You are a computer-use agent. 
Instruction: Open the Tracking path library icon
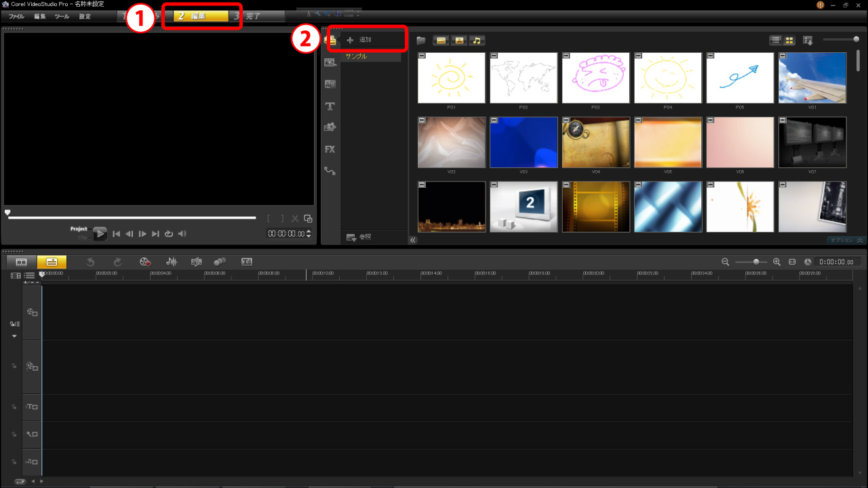pyautogui.click(x=330, y=171)
